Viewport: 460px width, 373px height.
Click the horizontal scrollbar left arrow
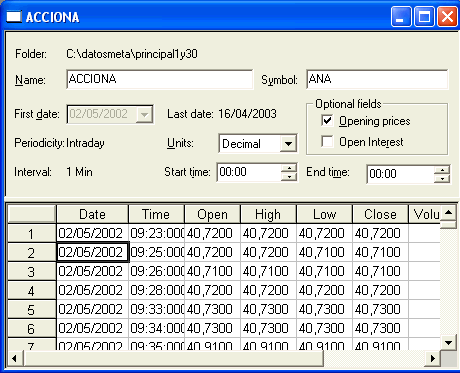pos(14,359)
